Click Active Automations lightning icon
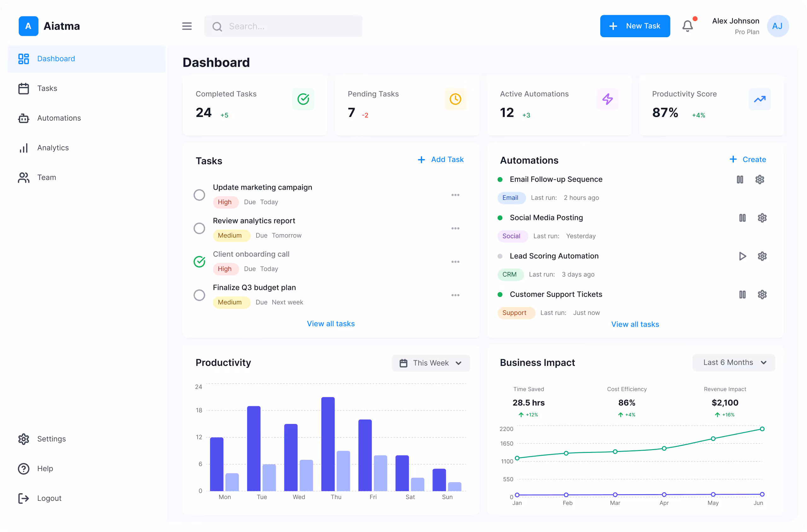The width and height of the screenshot is (807, 532). click(607, 99)
